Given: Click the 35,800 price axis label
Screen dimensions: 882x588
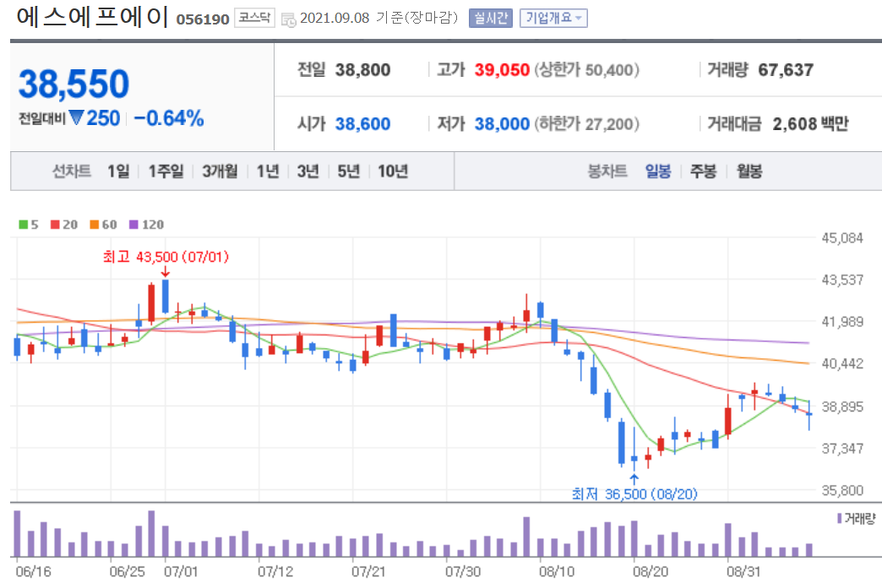Looking at the screenshot, I should coord(842,490).
